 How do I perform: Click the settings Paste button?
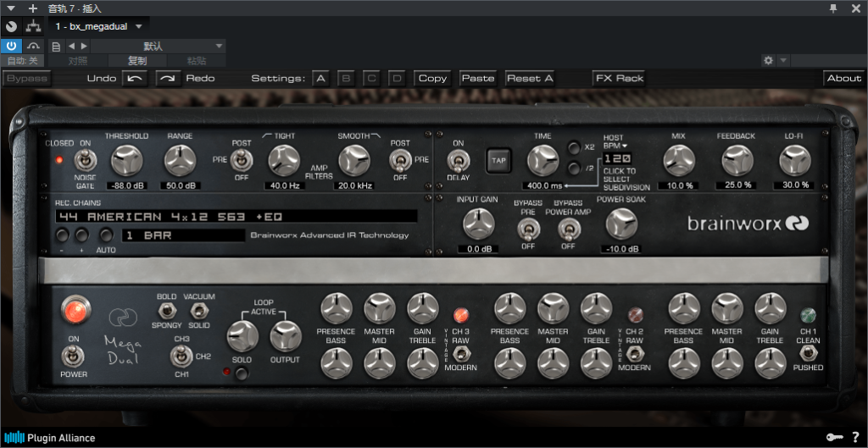click(x=478, y=78)
